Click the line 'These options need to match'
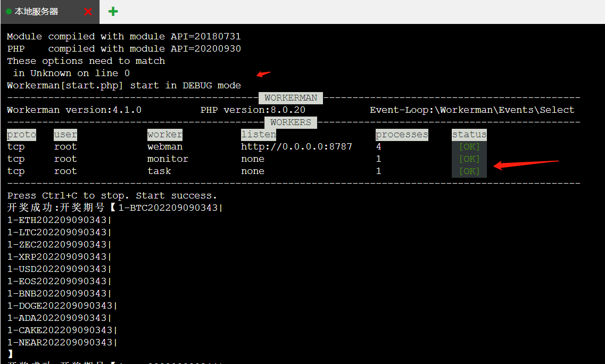This screenshot has width=605, height=364. (86, 61)
